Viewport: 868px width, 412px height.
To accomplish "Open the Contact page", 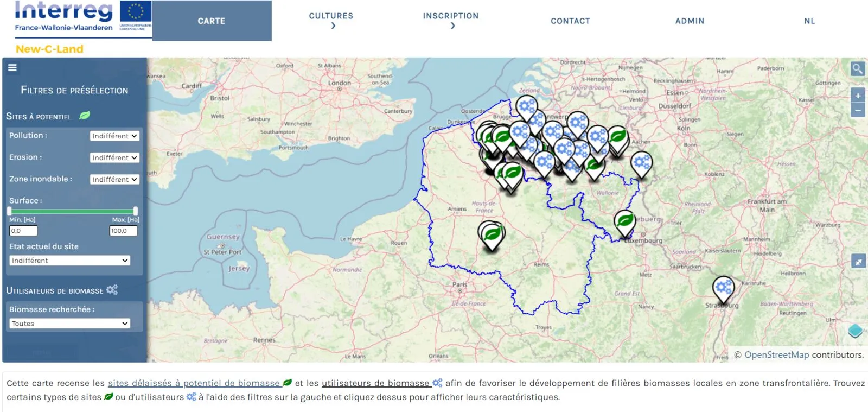I will pyautogui.click(x=570, y=21).
